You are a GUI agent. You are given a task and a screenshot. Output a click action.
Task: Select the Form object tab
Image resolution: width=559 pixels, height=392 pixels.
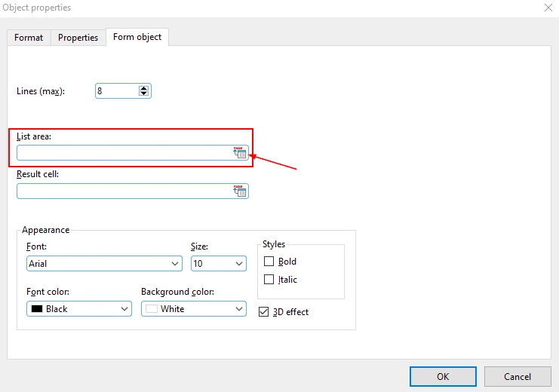coord(137,37)
